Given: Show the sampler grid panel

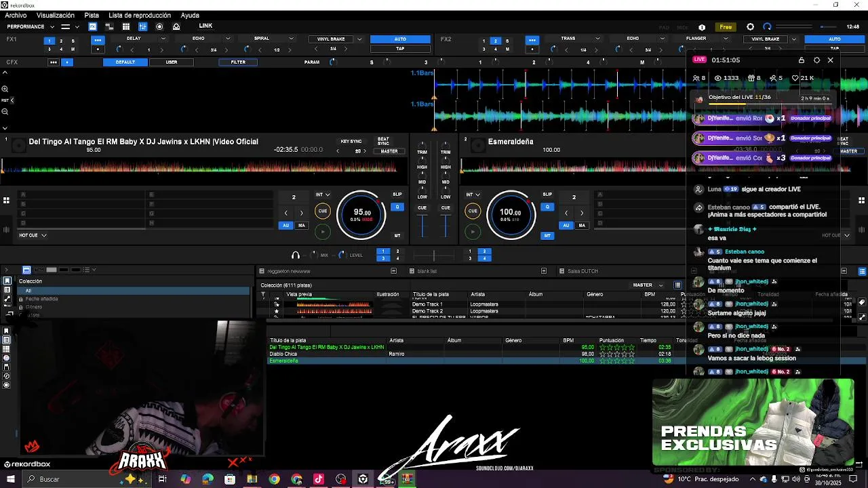Looking at the screenshot, I should click(x=125, y=27).
